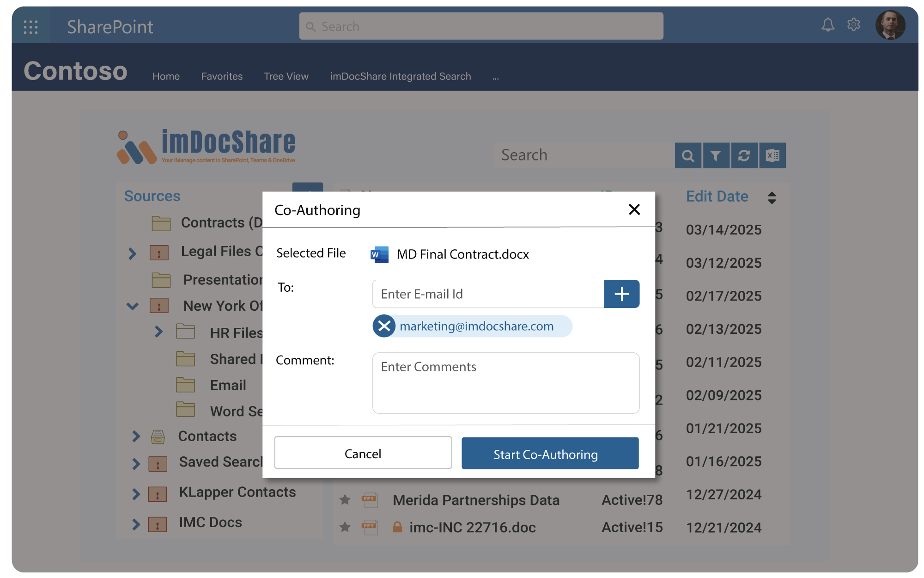The height and width of the screenshot is (578, 924).
Task: Click Start Co-Authoring button
Action: click(x=550, y=453)
